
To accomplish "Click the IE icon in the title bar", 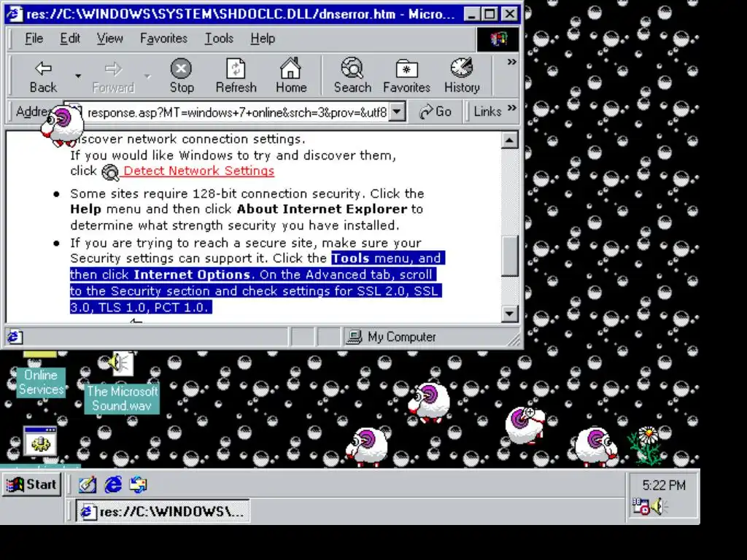I will [15, 14].
